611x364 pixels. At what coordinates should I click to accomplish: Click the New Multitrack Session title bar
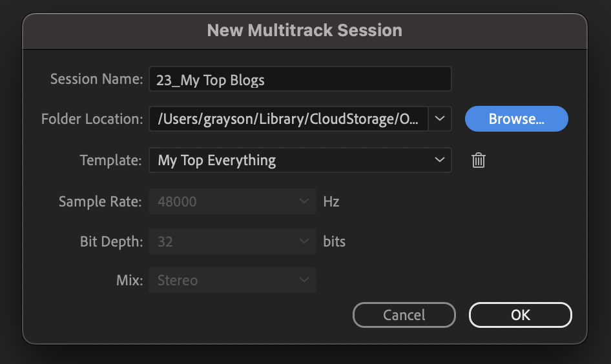305,30
